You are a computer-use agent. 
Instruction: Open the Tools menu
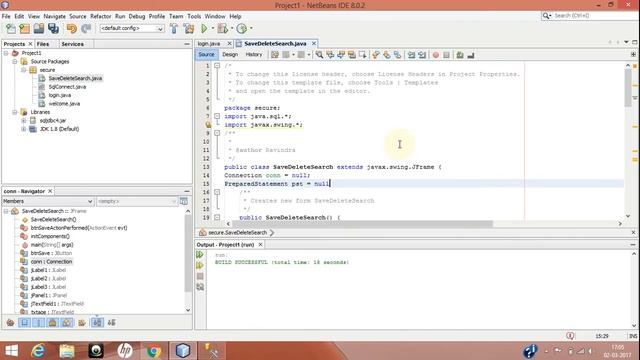tap(194, 16)
